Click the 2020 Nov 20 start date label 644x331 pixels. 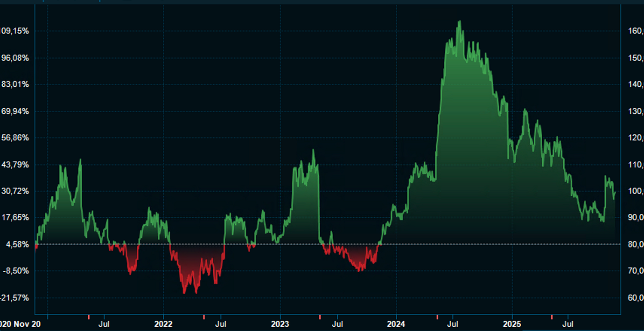tap(20, 324)
